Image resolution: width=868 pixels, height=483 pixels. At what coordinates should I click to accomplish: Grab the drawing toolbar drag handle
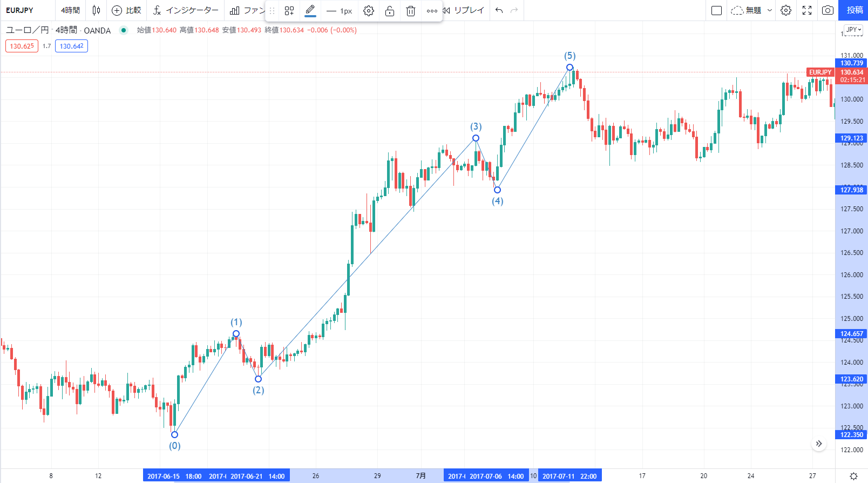click(x=272, y=11)
